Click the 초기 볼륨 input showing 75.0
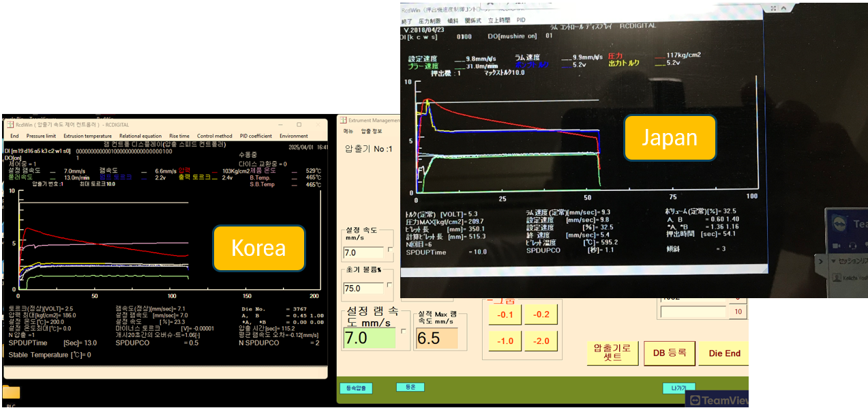The height and width of the screenshot is (408, 868). tap(364, 289)
